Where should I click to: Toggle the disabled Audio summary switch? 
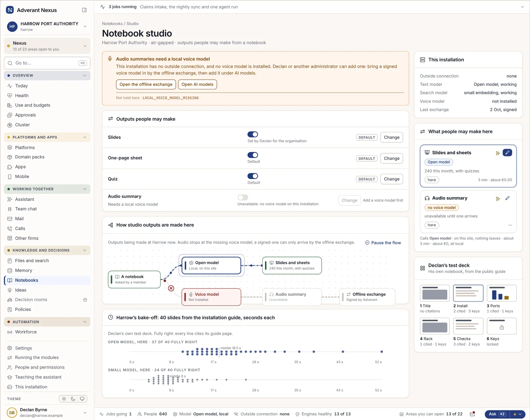point(243,197)
